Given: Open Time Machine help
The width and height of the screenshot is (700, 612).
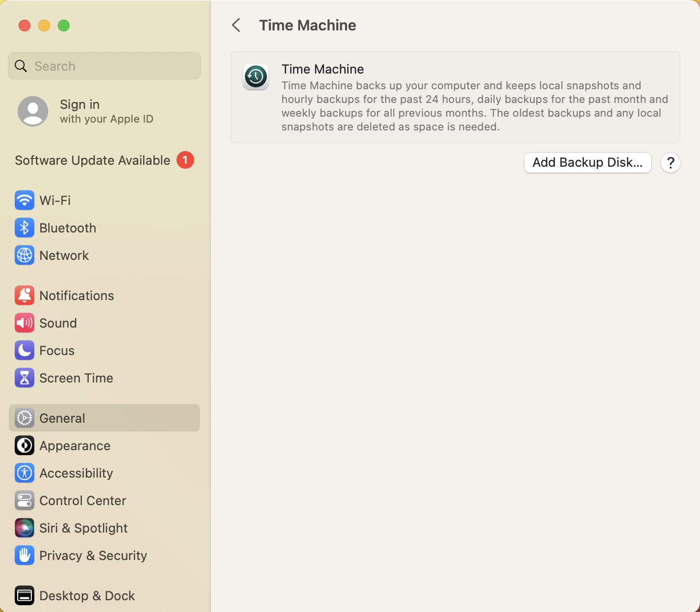Looking at the screenshot, I should point(670,163).
